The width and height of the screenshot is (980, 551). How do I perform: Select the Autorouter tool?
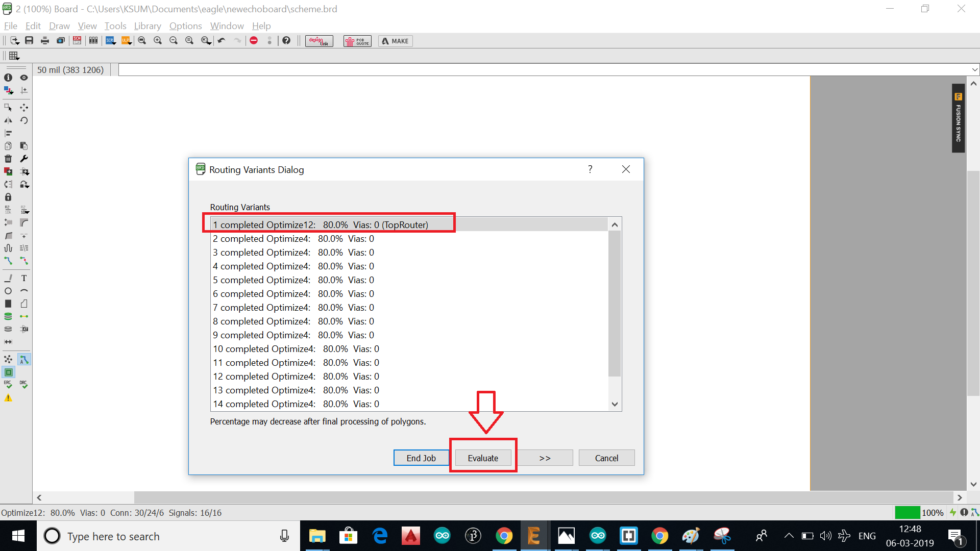coord(23,360)
